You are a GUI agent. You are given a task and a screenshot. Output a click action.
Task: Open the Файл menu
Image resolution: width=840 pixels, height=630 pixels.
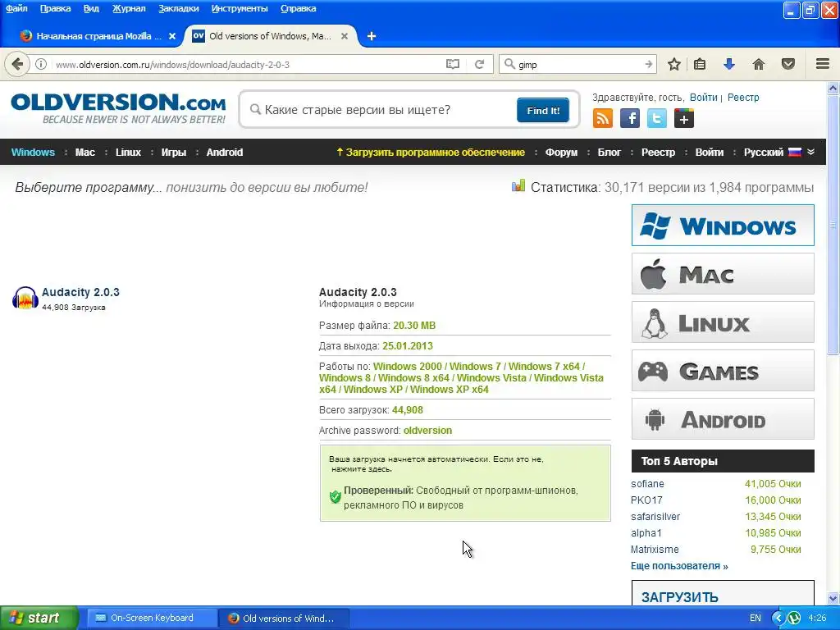(x=16, y=8)
